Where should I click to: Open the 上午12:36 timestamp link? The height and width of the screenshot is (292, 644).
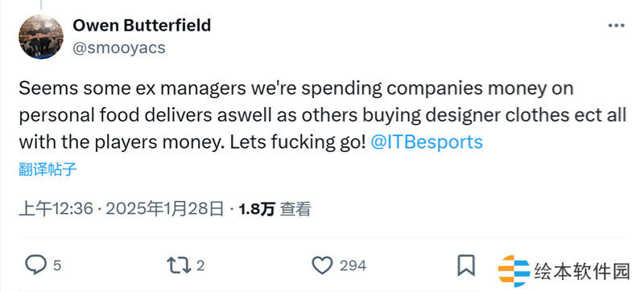(x=56, y=209)
